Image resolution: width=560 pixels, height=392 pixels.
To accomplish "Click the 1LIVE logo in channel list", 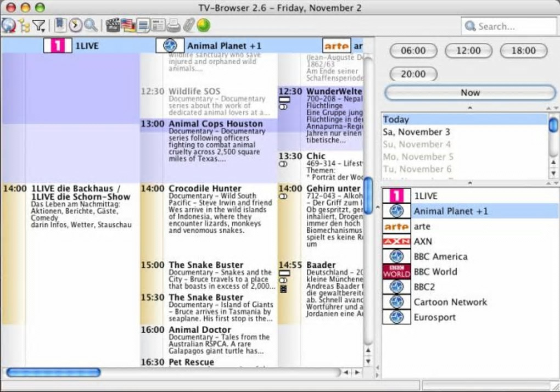I will [x=396, y=195].
